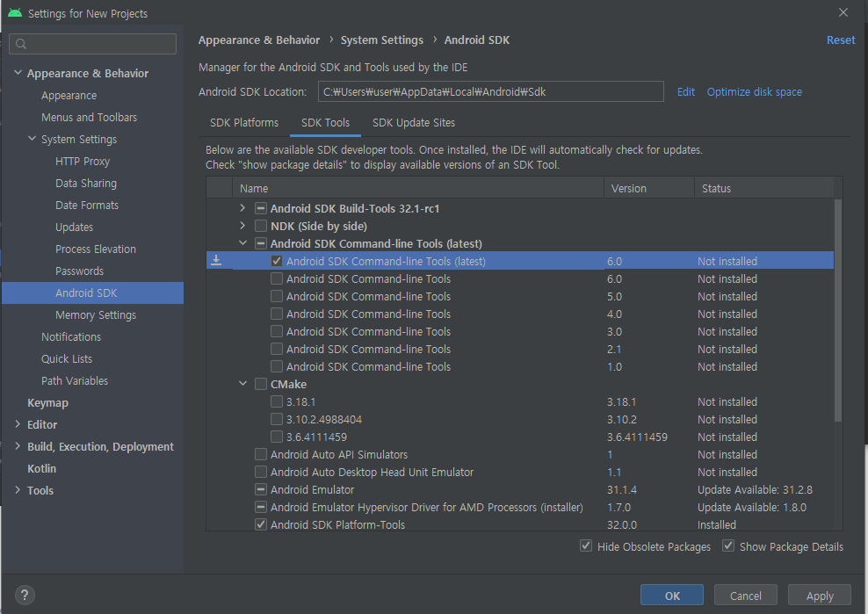Switch to SDK Platforms tab

244,122
